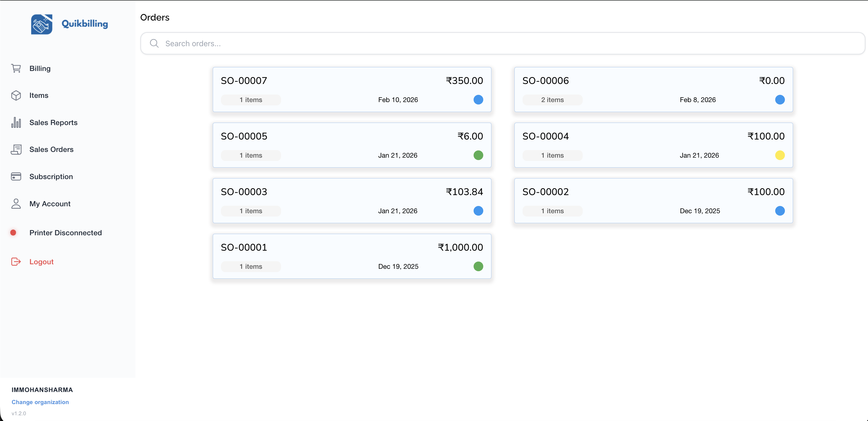Focus the Search orders input field
The height and width of the screenshot is (421, 868).
click(x=505, y=43)
